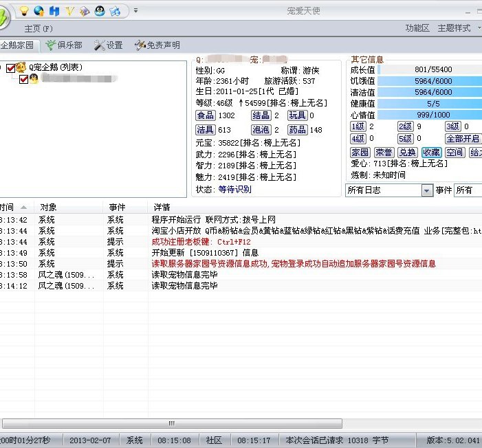Screen dimensions: 482x448
Task: Click the 3级 button
Action: coord(453,126)
